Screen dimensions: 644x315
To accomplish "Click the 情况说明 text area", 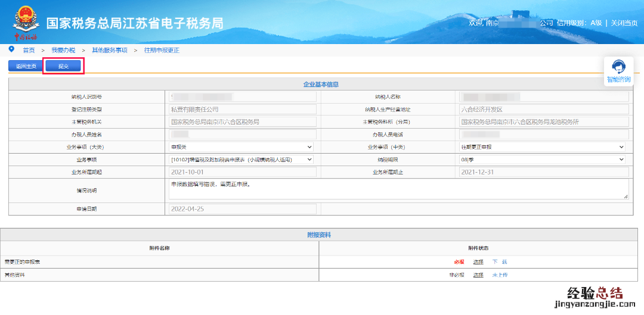I will coord(398,190).
